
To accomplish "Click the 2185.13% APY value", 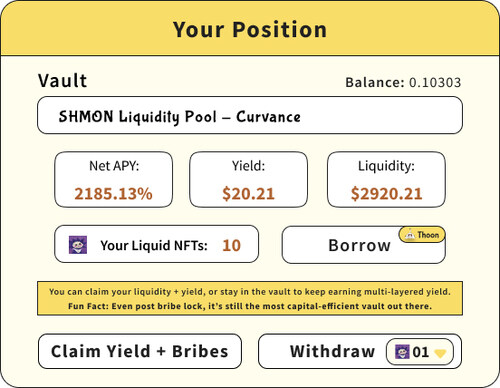I will click(x=113, y=194).
